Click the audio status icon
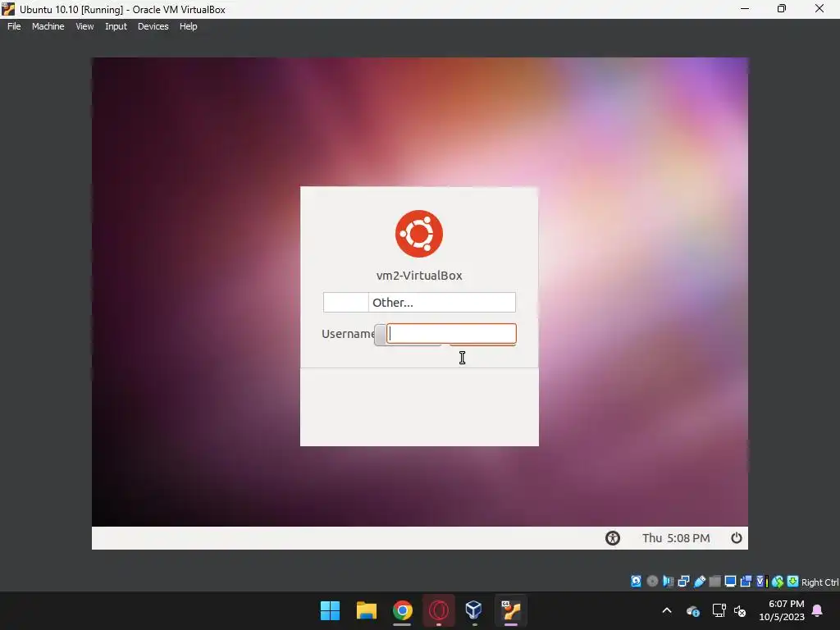The width and height of the screenshot is (840, 630). 668,582
